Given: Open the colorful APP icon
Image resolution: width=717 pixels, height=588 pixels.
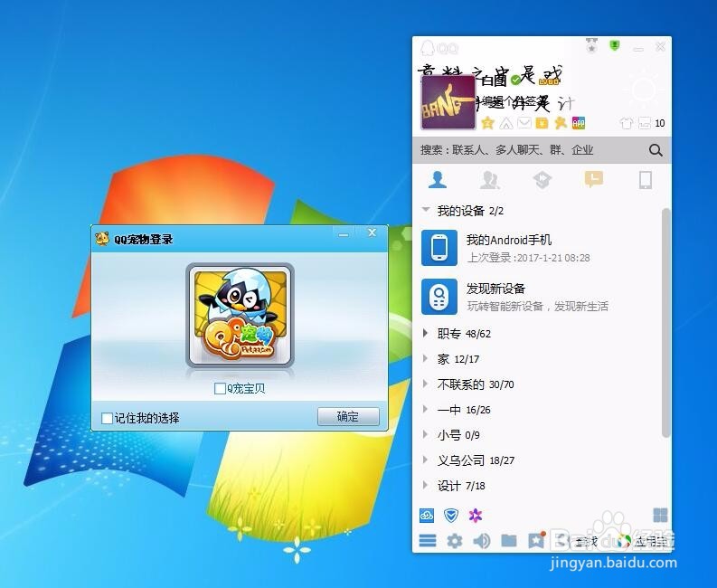Looking at the screenshot, I should [579, 123].
